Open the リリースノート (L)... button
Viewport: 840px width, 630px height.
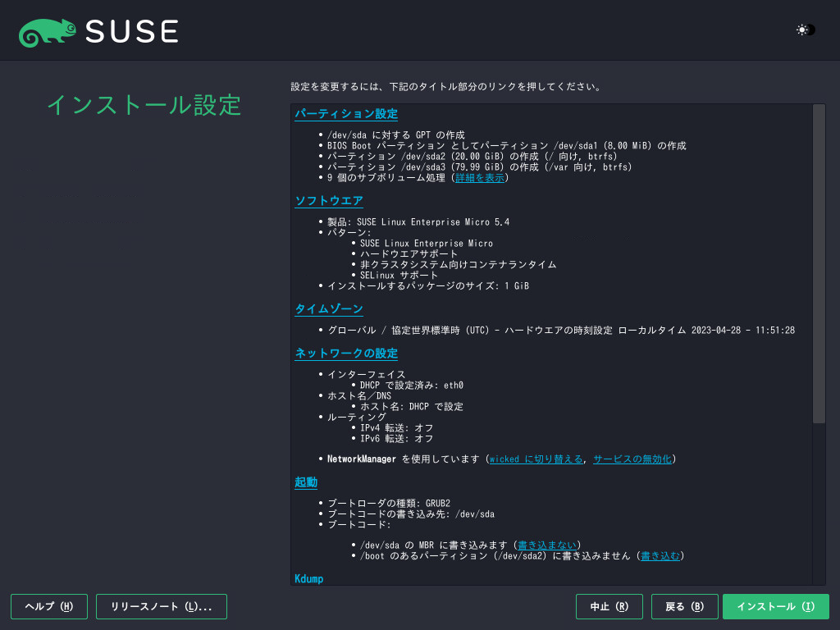pyautogui.click(x=162, y=606)
